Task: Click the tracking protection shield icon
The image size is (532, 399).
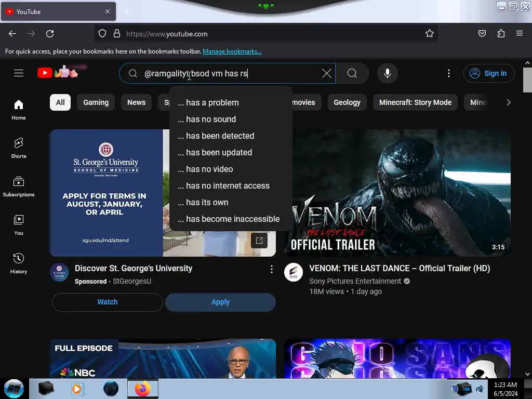Action: [x=102, y=34]
